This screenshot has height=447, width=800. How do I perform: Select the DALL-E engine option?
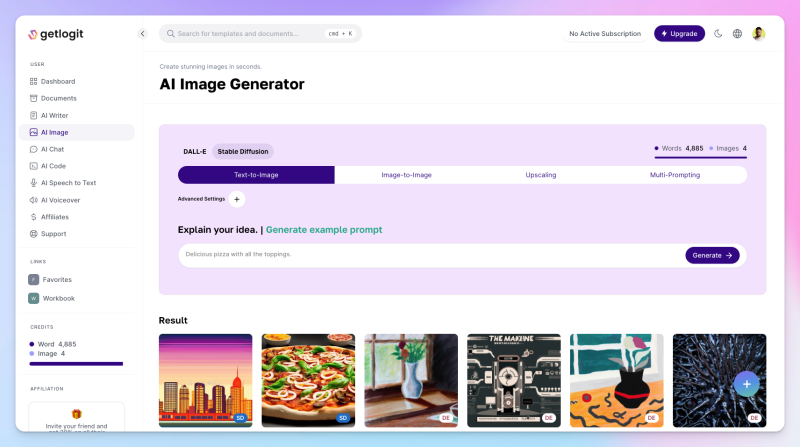point(195,152)
